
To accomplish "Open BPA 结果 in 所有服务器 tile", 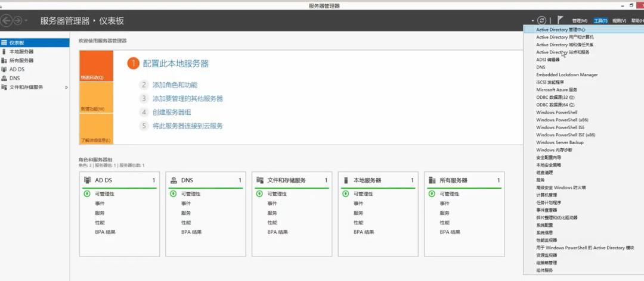I will pyautogui.click(x=450, y=232).
